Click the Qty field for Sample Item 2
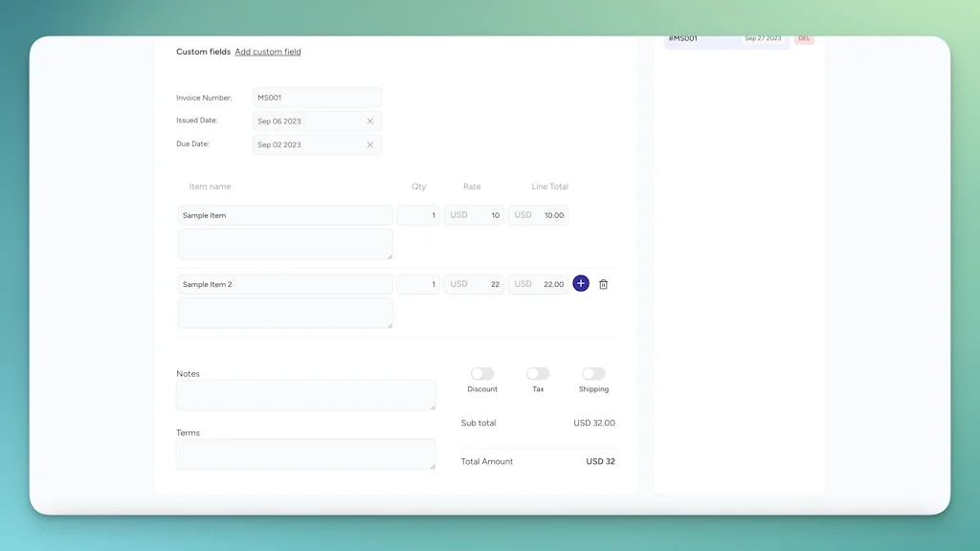Viewport: 980px width, 551px height. pos(418,284)
